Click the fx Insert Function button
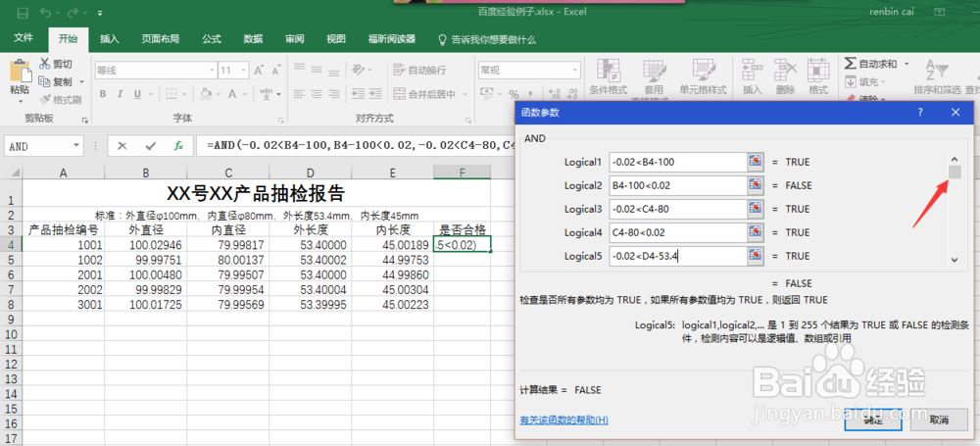 click(178, 146)
